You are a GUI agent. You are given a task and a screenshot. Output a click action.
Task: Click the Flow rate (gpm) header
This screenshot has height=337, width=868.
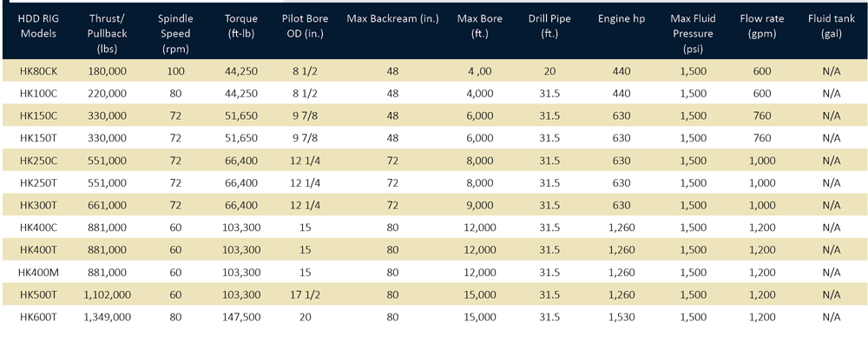[762, 26]
